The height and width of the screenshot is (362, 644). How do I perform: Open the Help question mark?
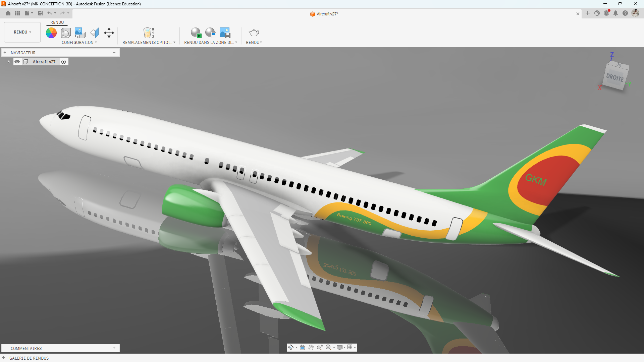(x=625, y=13)
